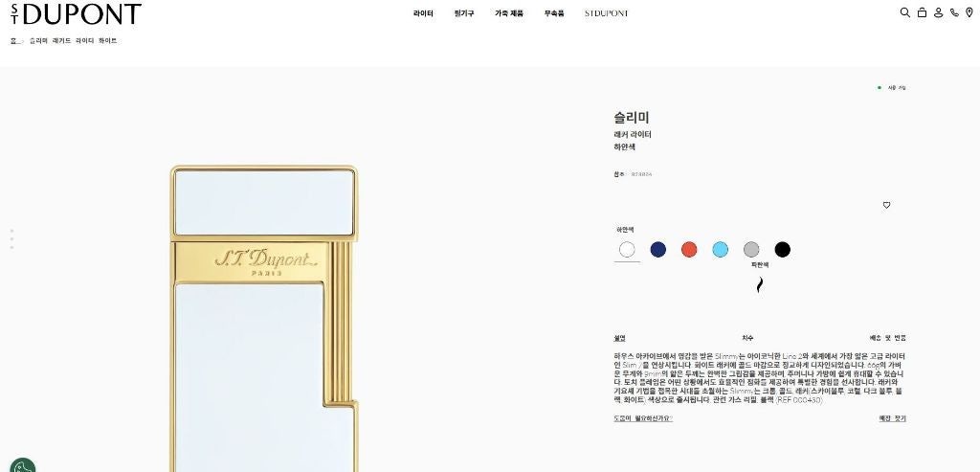Click the 매장 찾기 link

pyautogui.click(x=892, y=418)
